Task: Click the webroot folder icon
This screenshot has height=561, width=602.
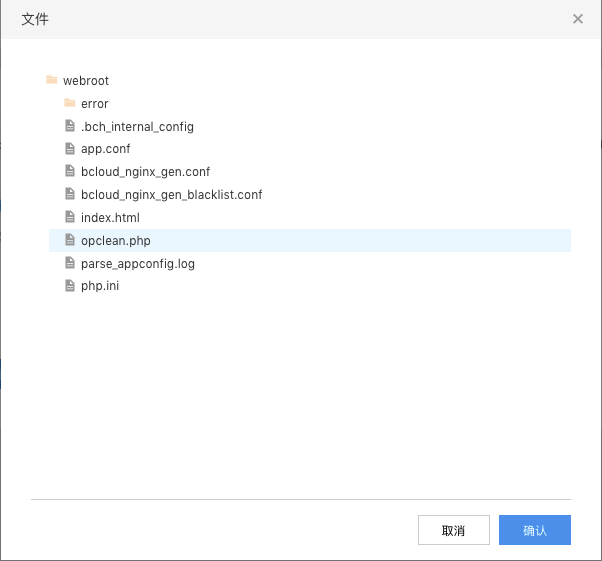Action: point(51,80)
